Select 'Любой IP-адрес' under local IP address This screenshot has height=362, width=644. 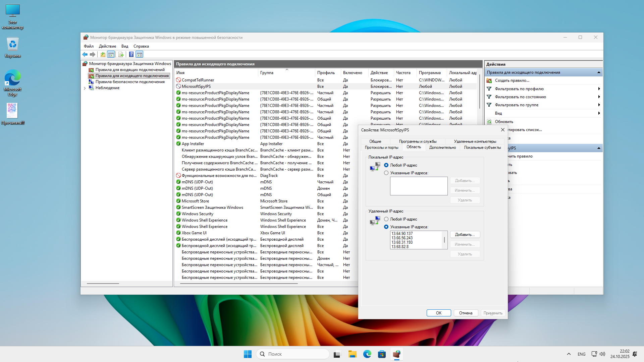click(386, 165)
